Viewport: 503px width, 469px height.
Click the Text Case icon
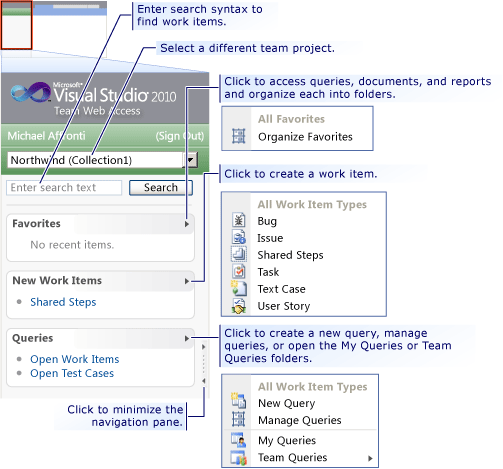tap(239, 288)
